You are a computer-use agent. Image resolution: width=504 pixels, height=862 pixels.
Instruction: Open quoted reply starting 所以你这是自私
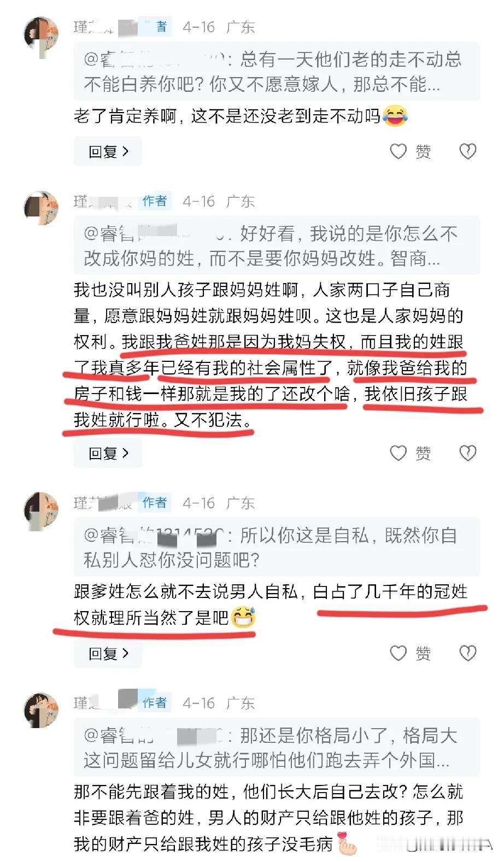pyautogui.click(x=277, y=547)
